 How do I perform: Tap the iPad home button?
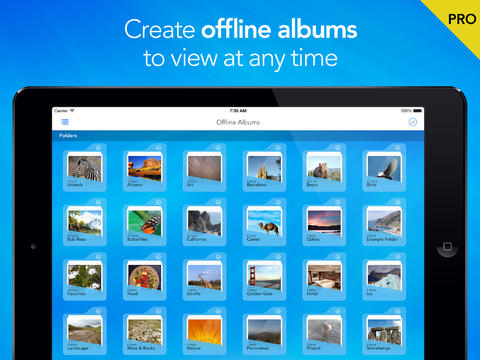click(x=447, y=247)
